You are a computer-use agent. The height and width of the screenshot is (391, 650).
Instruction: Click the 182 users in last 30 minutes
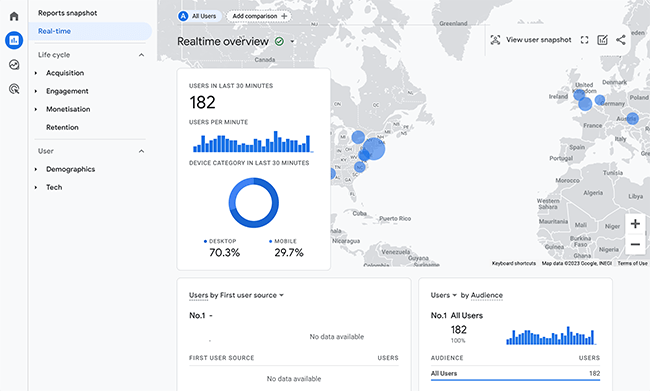(x=202, y=102)
